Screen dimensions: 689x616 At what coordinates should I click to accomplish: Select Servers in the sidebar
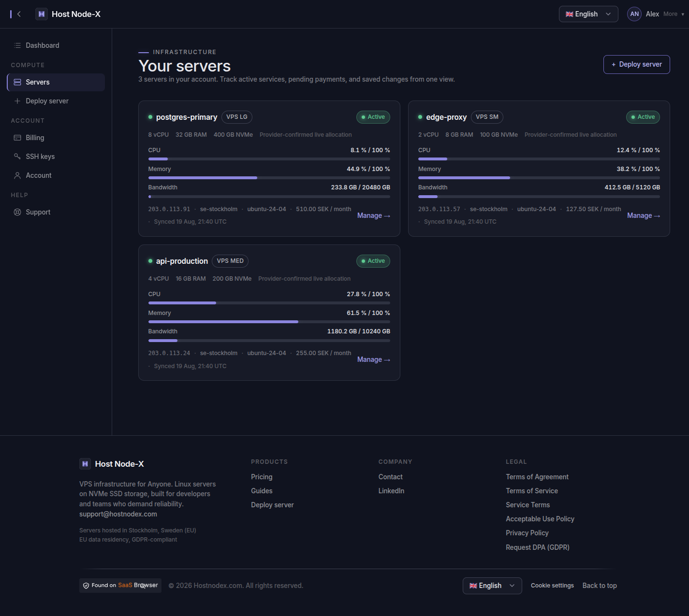pos(56,82)
